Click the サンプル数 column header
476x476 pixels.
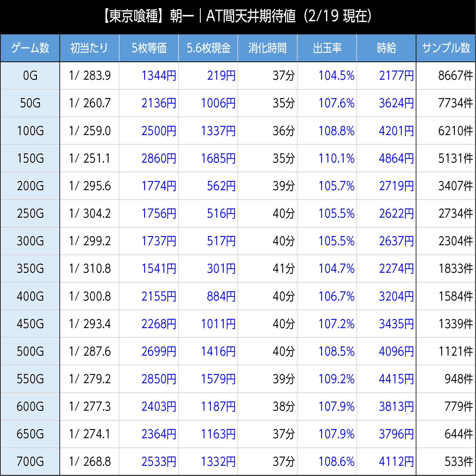(x=446, y=48)
